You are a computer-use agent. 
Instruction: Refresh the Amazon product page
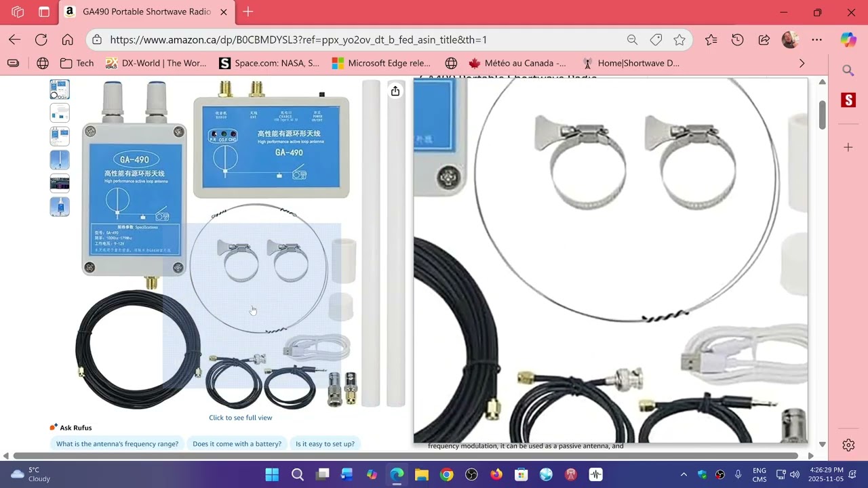click(41, 40)
